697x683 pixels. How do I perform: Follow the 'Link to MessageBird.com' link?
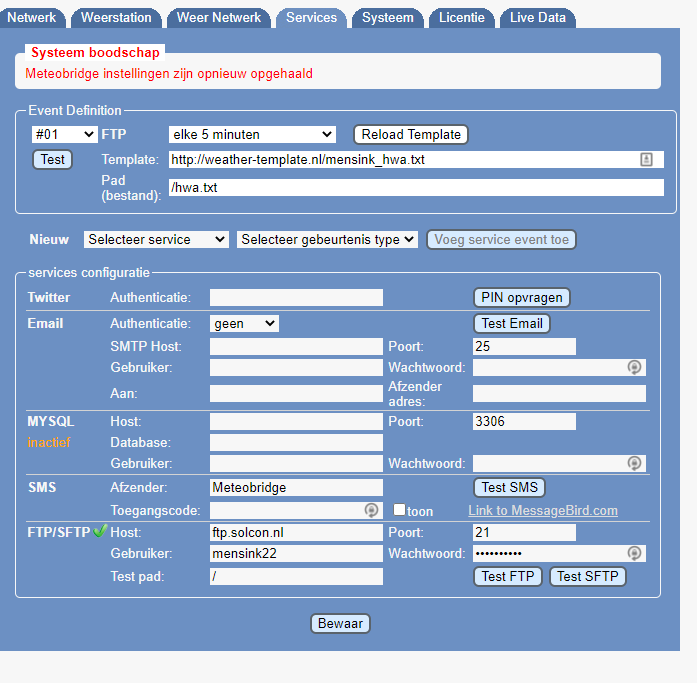point(542,511)
